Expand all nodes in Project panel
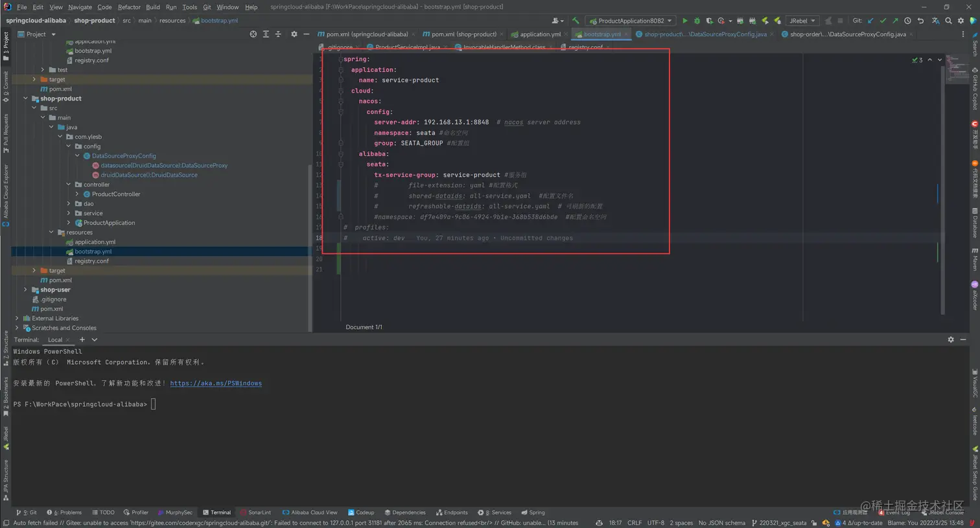This screenshot has width=980, height=528. tap(266, 34)
